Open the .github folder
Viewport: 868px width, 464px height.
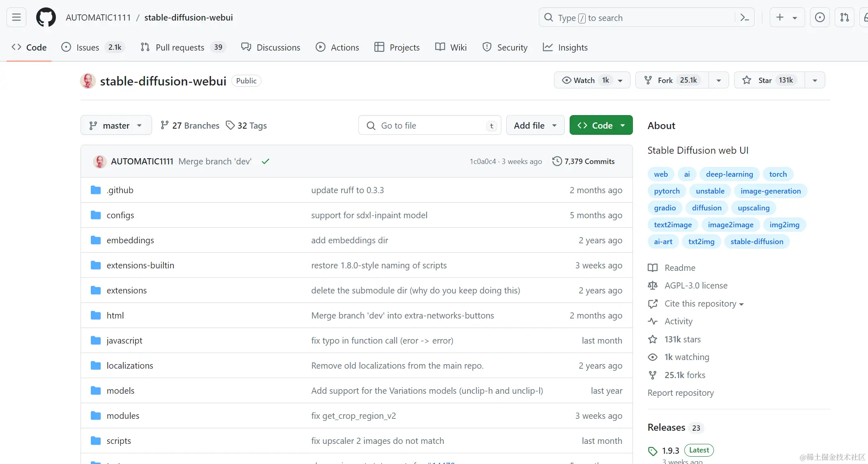coord(120,190)
